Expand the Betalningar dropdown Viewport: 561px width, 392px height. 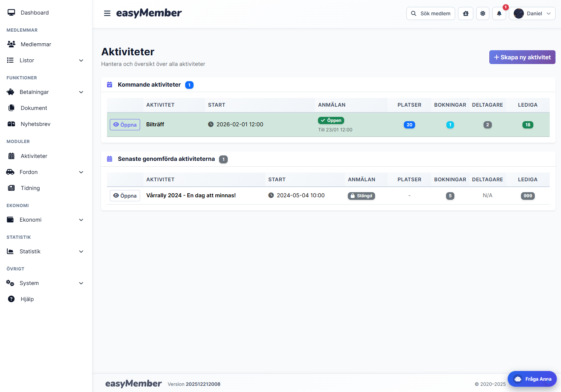(x=81, y=92)
